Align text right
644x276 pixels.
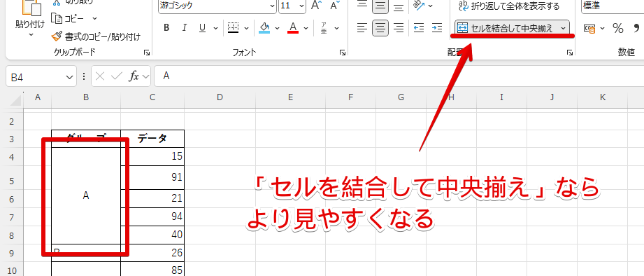(x=399, y=28)
